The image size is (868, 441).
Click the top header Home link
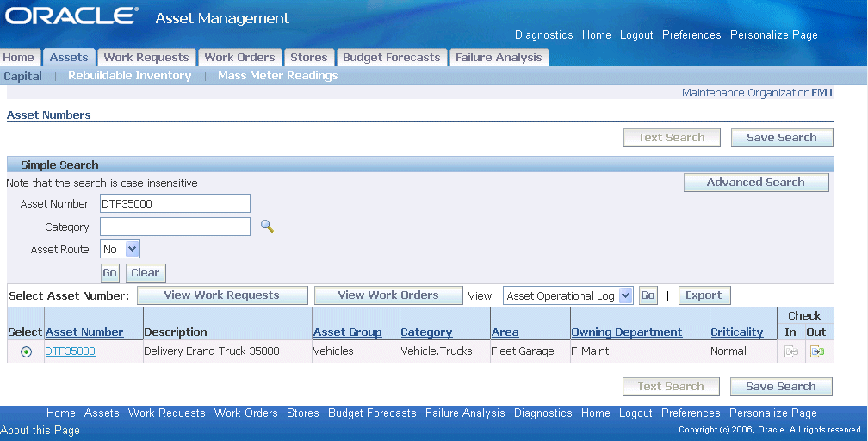[596, 35]
